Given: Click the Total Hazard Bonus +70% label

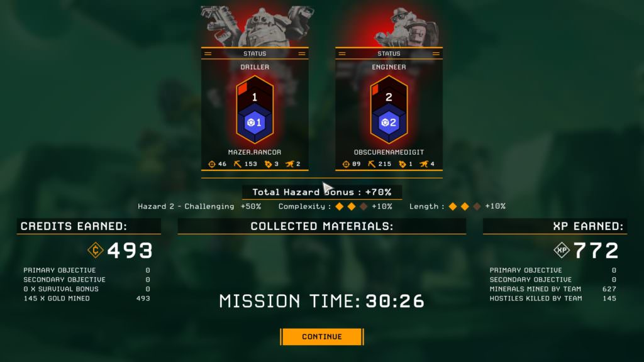Looking at the screenshot, I should pyautogui.click(x=322, y=192).
